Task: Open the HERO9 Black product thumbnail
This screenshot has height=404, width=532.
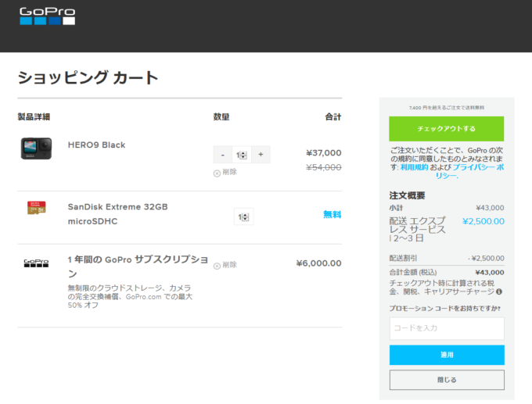Action: (36, 148)
